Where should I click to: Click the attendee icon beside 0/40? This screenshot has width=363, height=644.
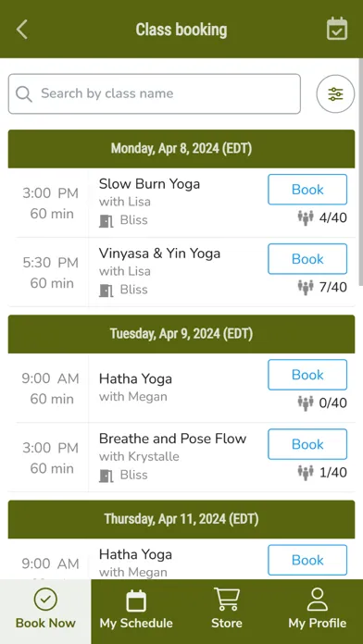click(306, 402)
